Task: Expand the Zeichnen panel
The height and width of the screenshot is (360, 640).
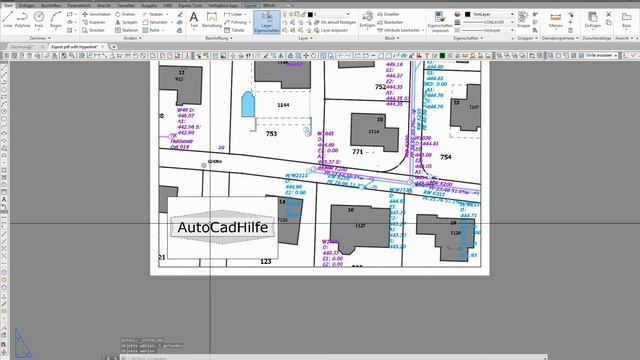Action: [x=40, y=38]
